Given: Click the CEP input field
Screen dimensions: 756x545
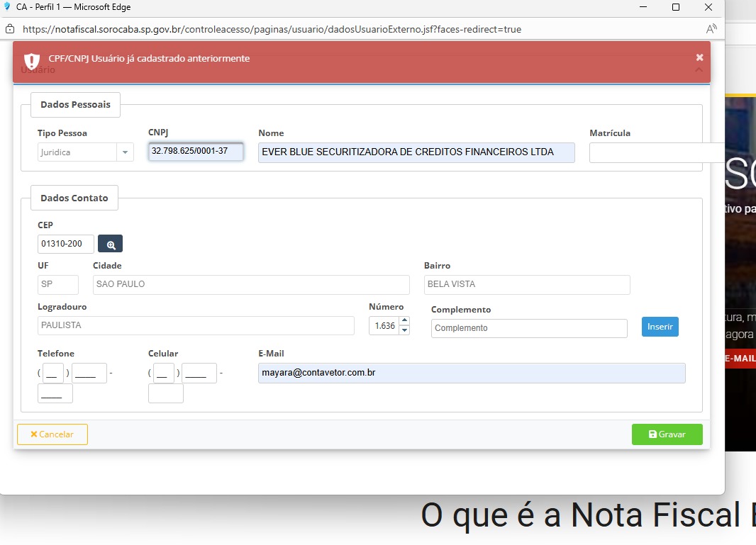Looking at the screenshot, I should 65,244.
